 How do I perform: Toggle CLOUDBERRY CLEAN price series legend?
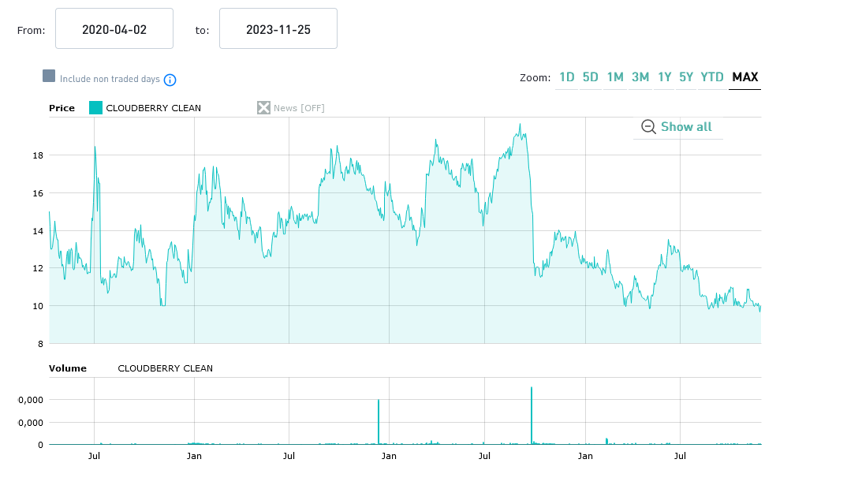[x=154, y=108]
